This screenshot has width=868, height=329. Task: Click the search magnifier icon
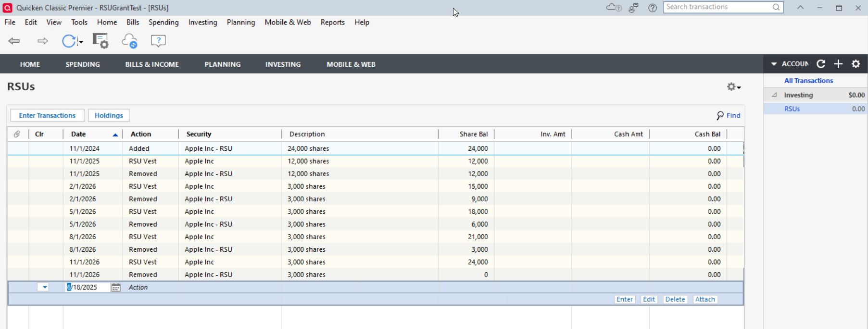point(776,7)
